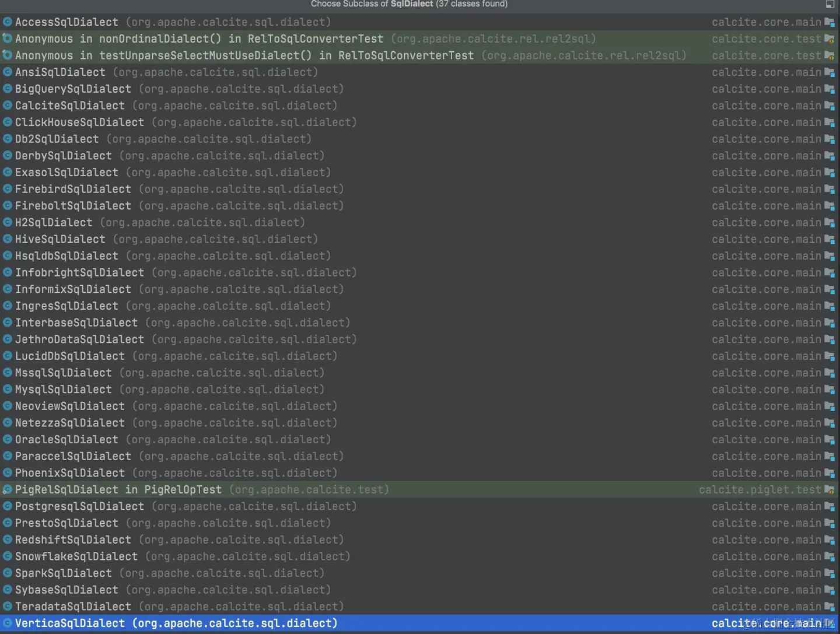Click the class icon beside PostgresqlSqlDialect
840x634 pixels.
(x=8, y=506)
